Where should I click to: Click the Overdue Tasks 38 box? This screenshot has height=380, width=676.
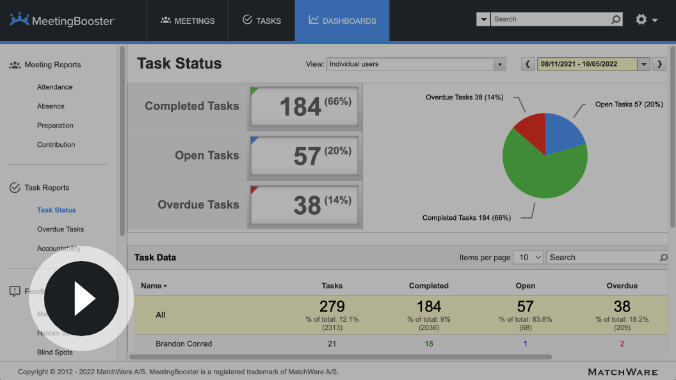(x=304, y=205)
